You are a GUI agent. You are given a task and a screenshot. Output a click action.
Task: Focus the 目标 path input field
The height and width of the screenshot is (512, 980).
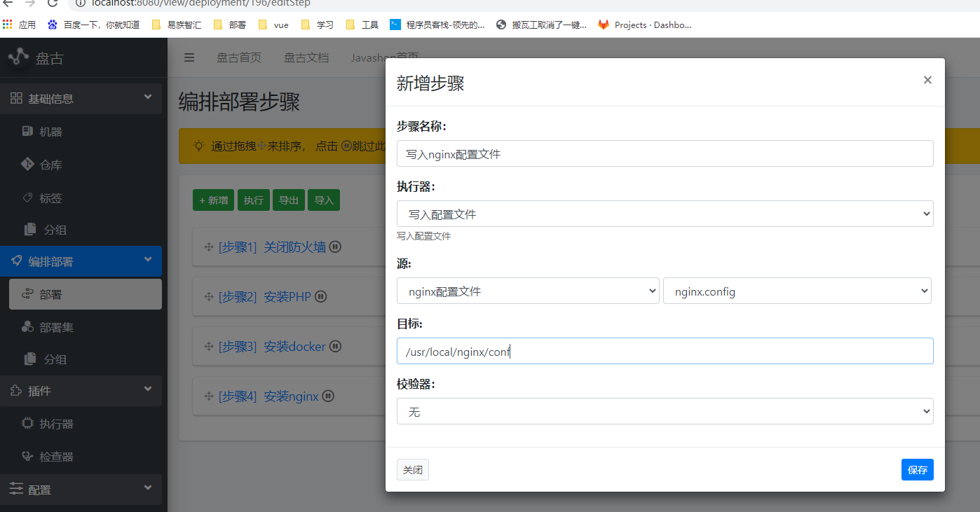(x=665, y=351)
